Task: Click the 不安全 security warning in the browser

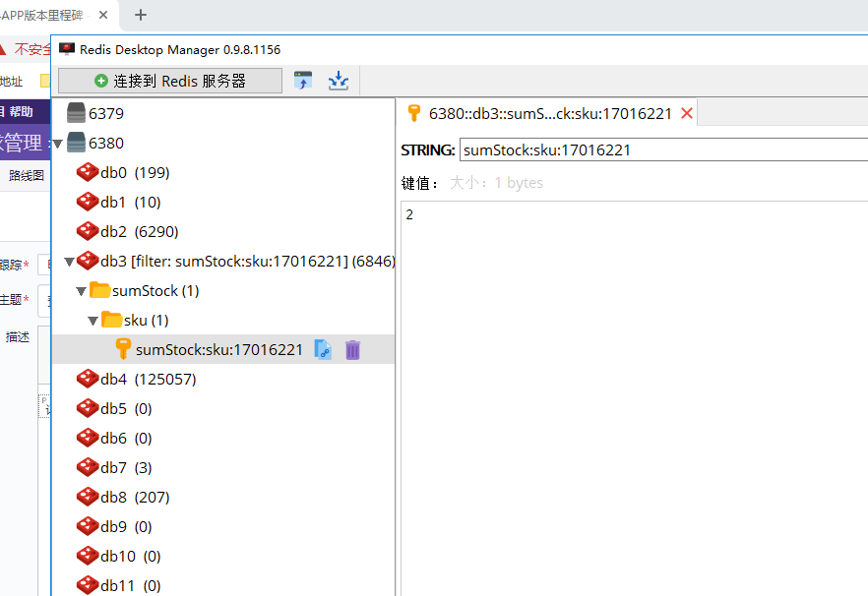Action: point(32,50)
